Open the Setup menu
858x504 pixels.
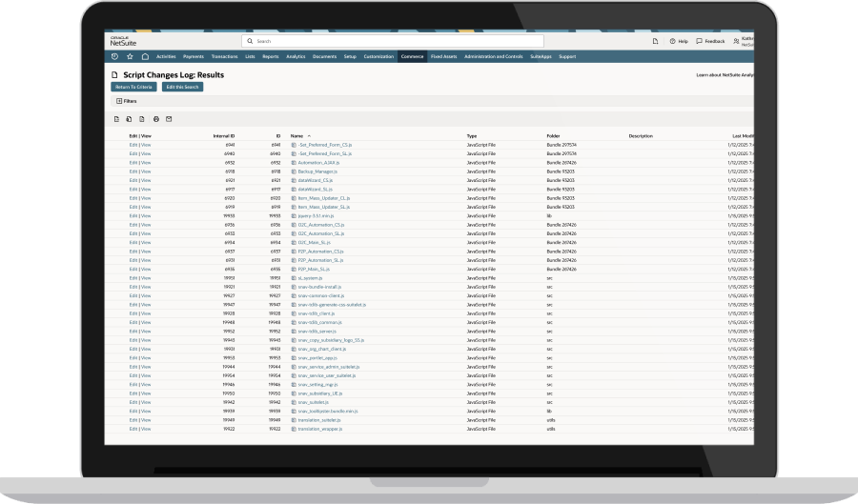click(350, 56)
